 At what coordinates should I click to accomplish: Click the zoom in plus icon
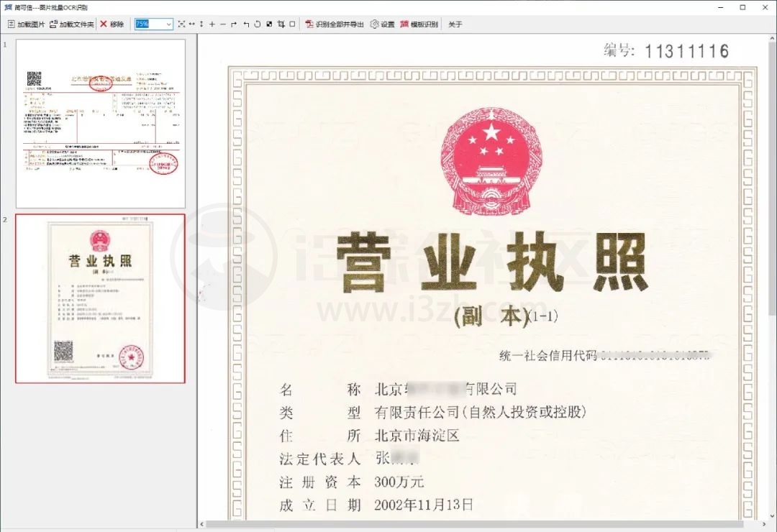coord(212,24)
